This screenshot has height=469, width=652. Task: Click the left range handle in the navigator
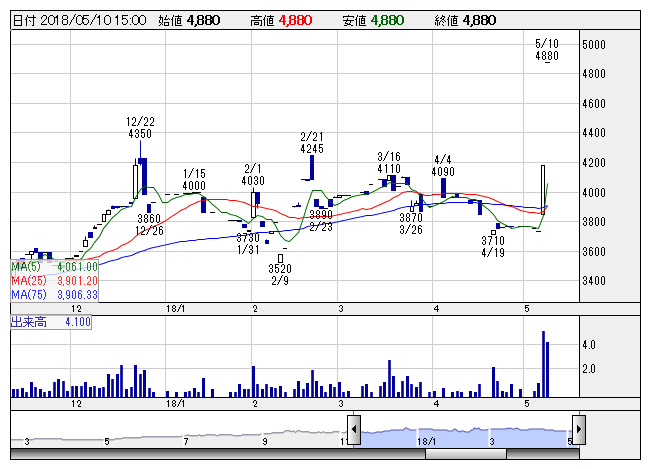click(354, 431)
